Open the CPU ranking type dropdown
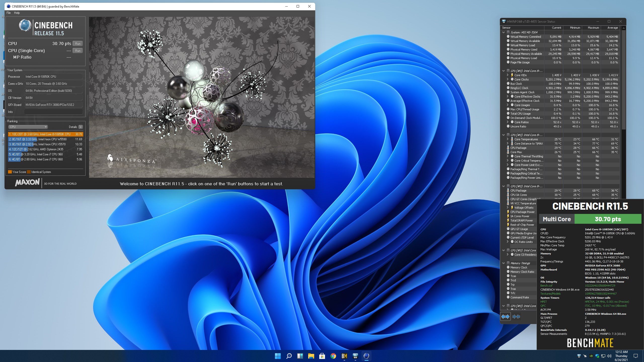The width and height of the screenshot is (644, 362). click(x=28, y=127)
